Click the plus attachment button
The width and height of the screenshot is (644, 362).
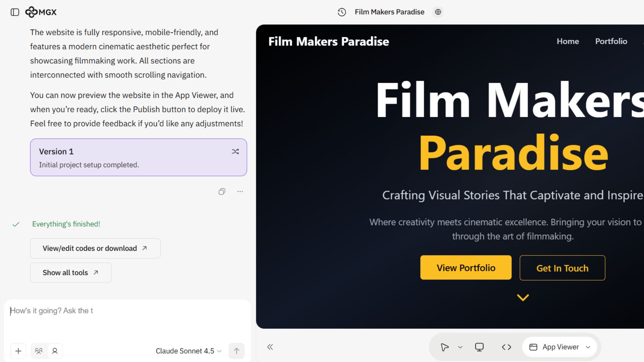pyautogui.click(x=18, y=351)
